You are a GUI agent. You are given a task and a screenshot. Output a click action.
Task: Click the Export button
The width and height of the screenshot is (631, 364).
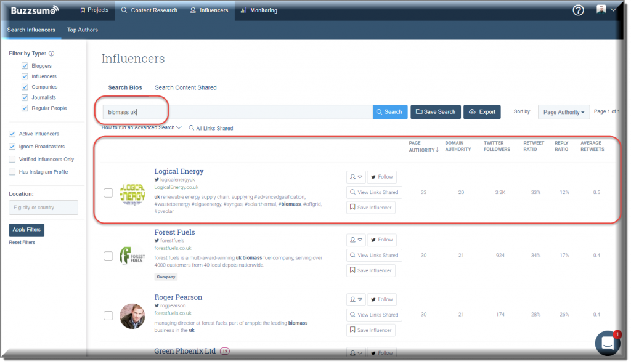pyautogui.click(x=482, y=111)
